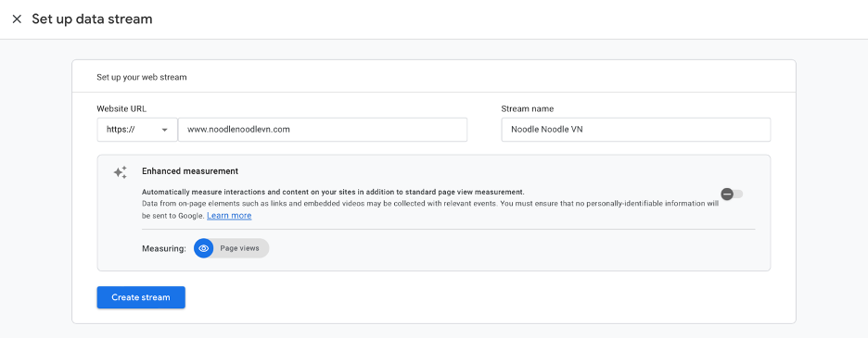Click the Set up your web stream header
The image size is (868, 339).
[142, 78]
